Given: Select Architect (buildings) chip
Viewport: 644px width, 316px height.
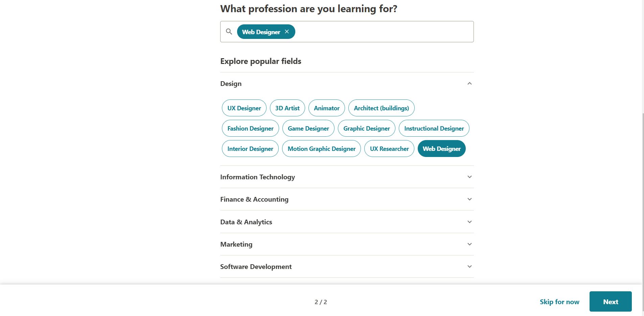Looking at the screenshot, I should (382, 108).
